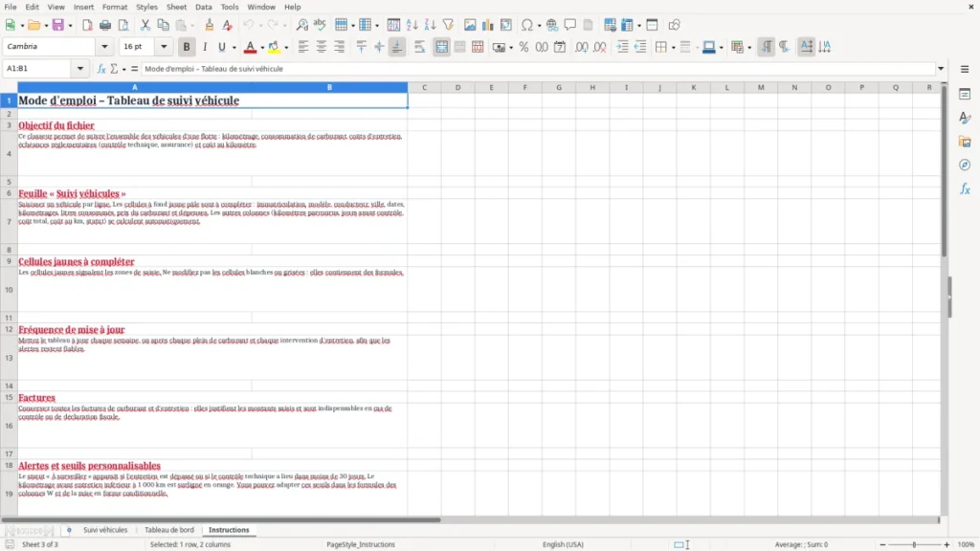Open the Data menu

point(203,7)
